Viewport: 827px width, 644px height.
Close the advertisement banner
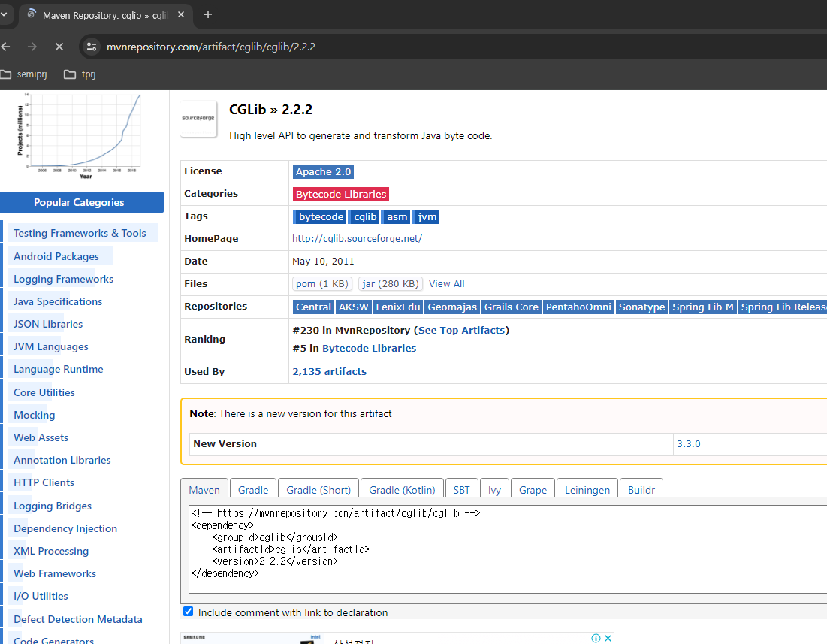608,638
